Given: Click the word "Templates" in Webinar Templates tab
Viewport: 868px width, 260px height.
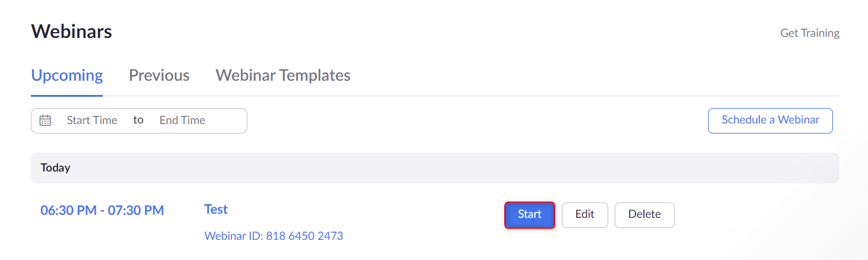Looking at the screenshot, I should tap(315, 76).
